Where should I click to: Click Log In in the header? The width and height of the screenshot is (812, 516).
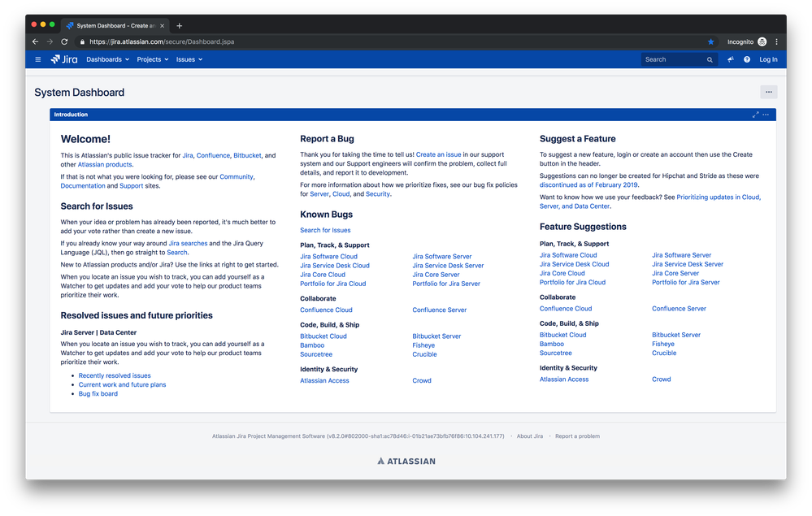coord(768,59)
